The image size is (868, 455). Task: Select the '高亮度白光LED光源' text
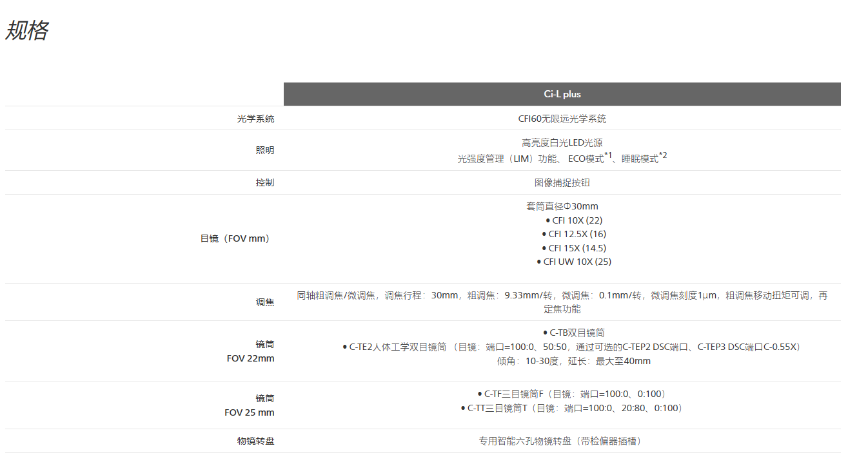click(562, 143)
